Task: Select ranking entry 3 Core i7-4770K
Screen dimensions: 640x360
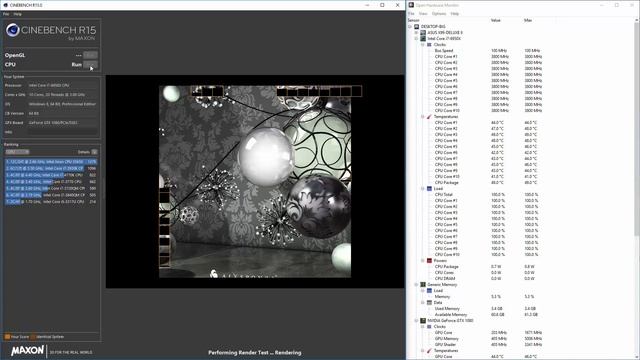Action: [x=51, y=175]
